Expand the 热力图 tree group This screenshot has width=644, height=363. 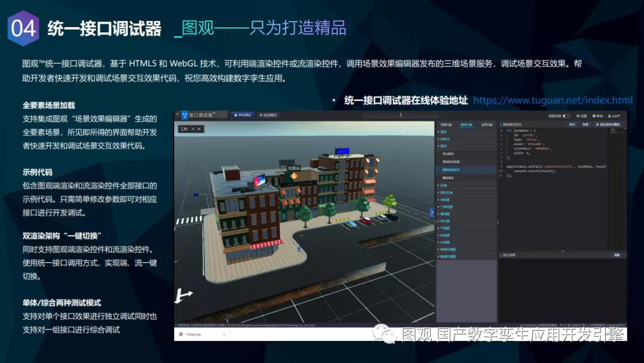(438, 221)
